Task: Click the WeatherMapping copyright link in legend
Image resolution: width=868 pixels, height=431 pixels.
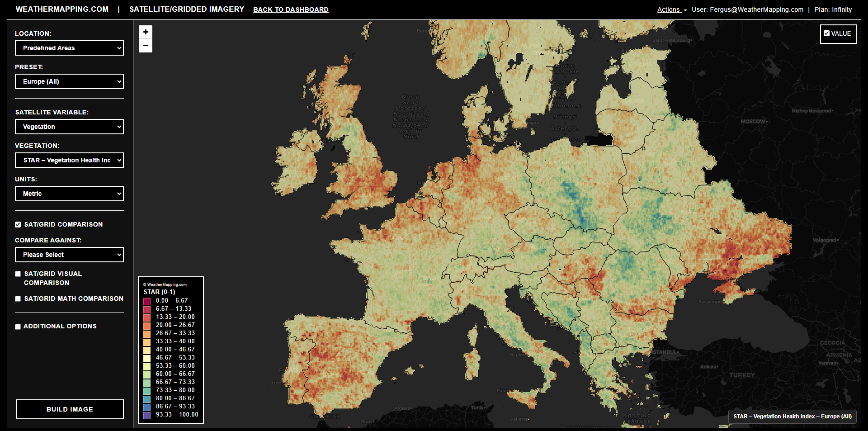Action: click(165, 284)
